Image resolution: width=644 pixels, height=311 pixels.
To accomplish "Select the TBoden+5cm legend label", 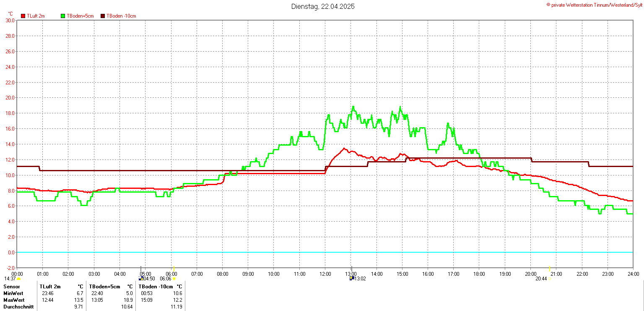I will pyautogui.click(x=80, y=16).
